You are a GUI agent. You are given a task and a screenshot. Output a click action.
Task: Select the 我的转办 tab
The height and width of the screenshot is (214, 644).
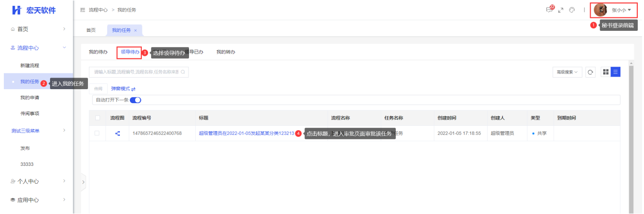(x=226, y=52)
